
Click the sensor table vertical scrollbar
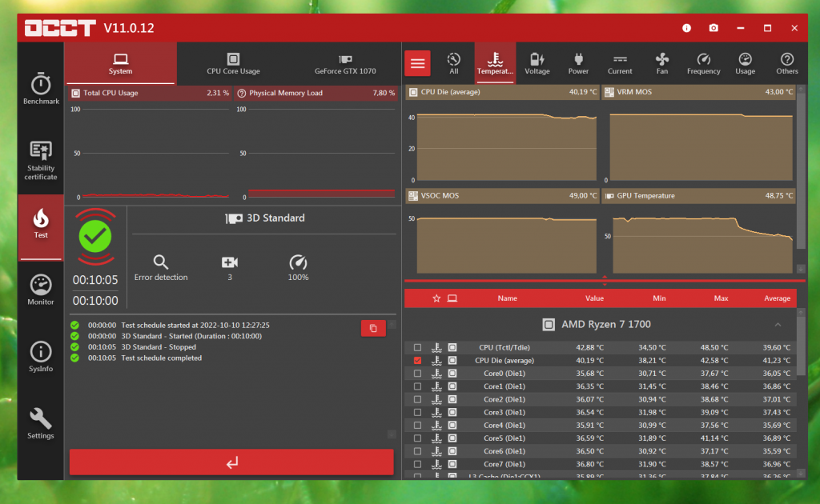click(801, 346)
